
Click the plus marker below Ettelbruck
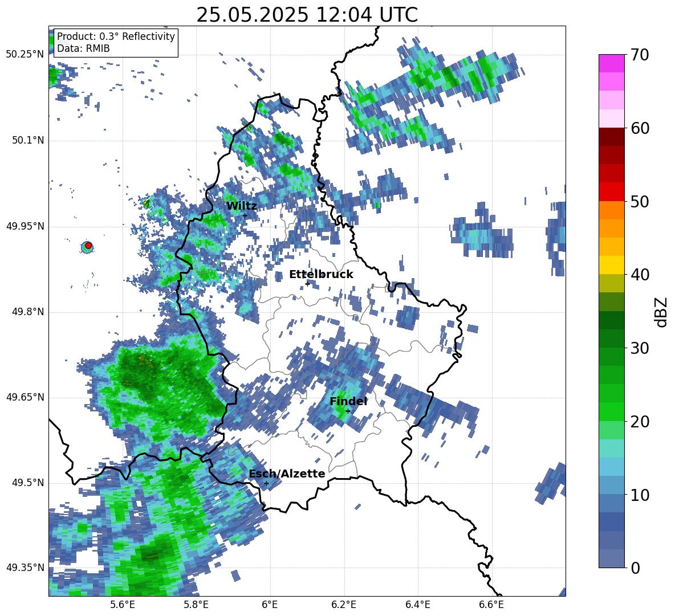307,284
